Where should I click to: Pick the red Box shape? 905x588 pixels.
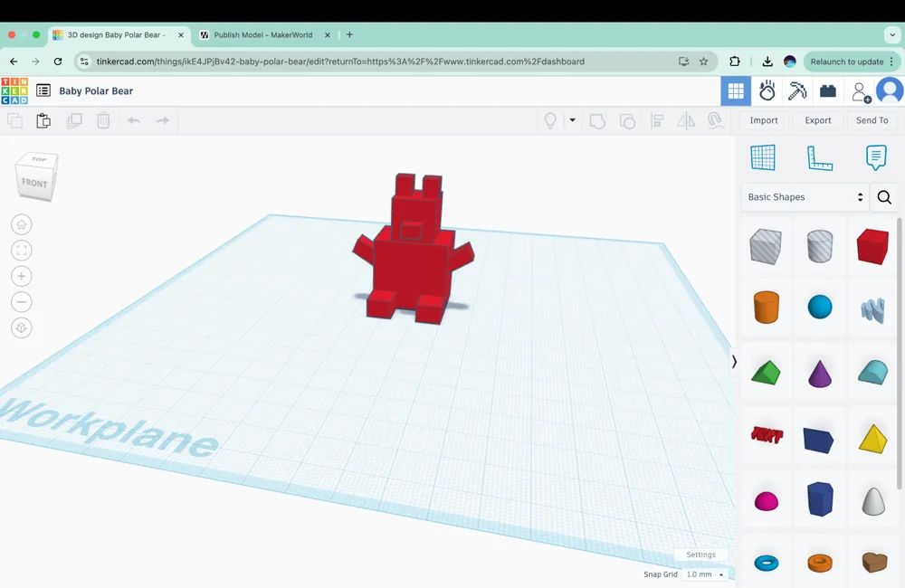[x=872, y=246]
